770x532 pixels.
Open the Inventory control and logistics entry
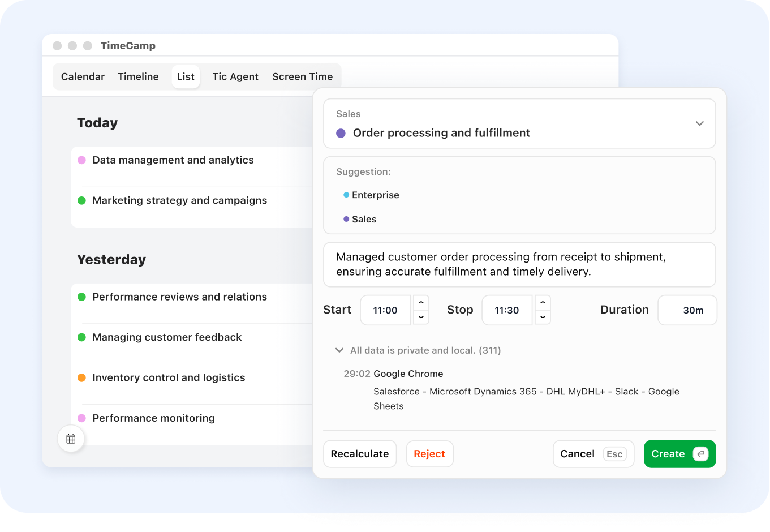[x=169, y=377]
